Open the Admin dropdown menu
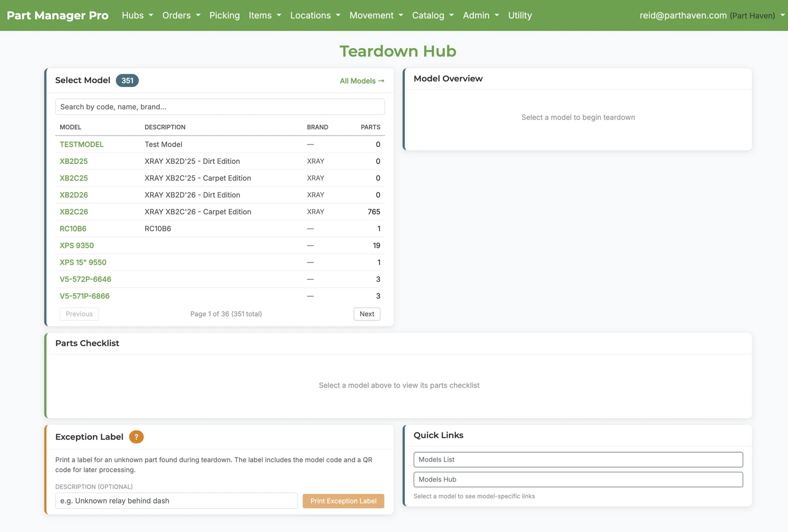 481,15
